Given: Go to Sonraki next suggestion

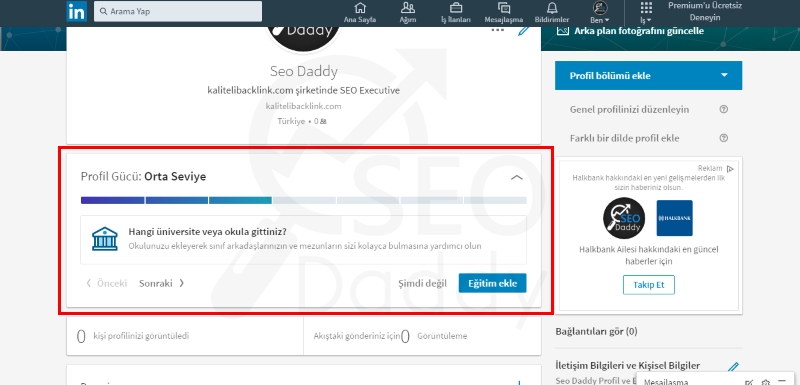Looking at the screenshot, I should pyautogui.click(x=161, y=283).
